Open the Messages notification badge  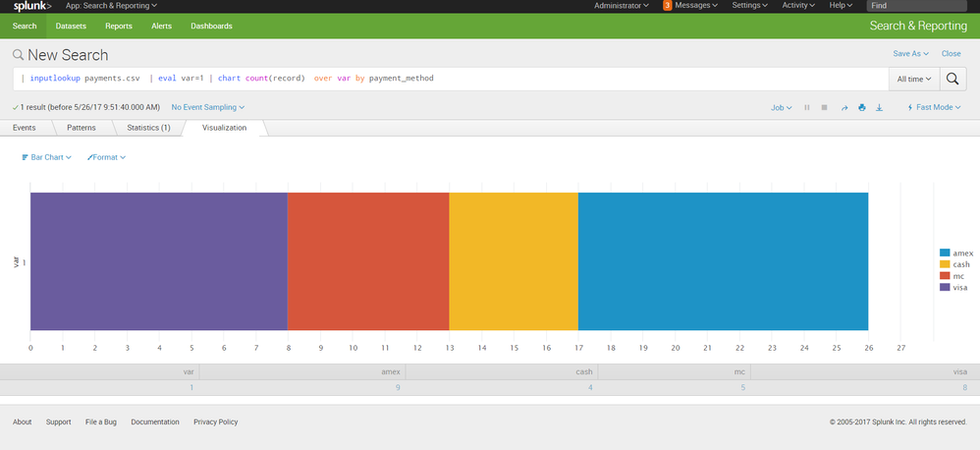point(668,6)
